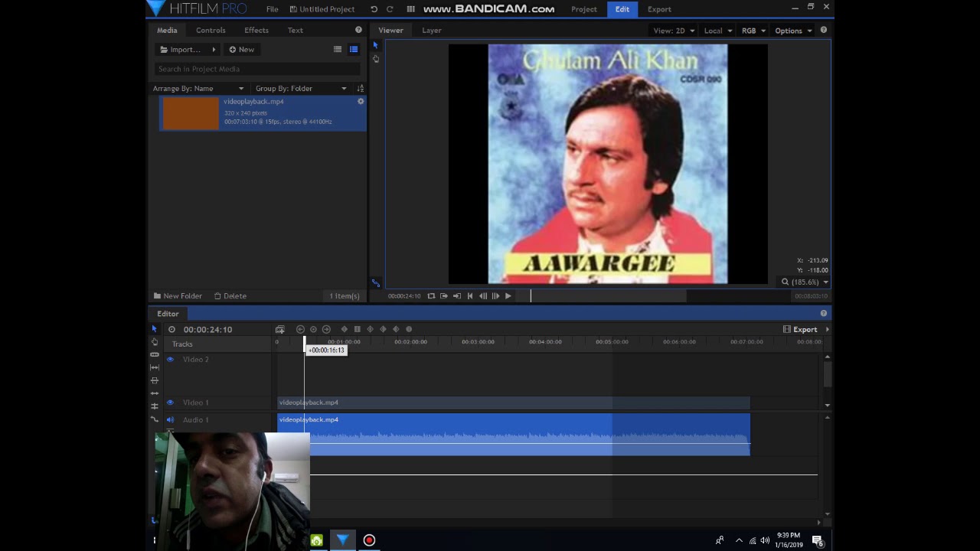Hide the Video 1 track
Image resolution: width=980 pixels, height=551 pixels.
coord(170,403)
